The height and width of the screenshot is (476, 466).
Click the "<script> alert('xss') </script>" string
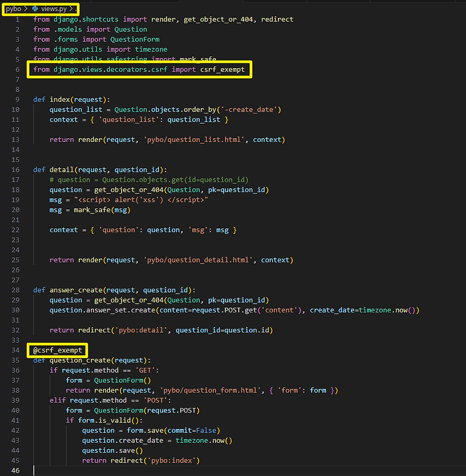click(x=141, y=200)
